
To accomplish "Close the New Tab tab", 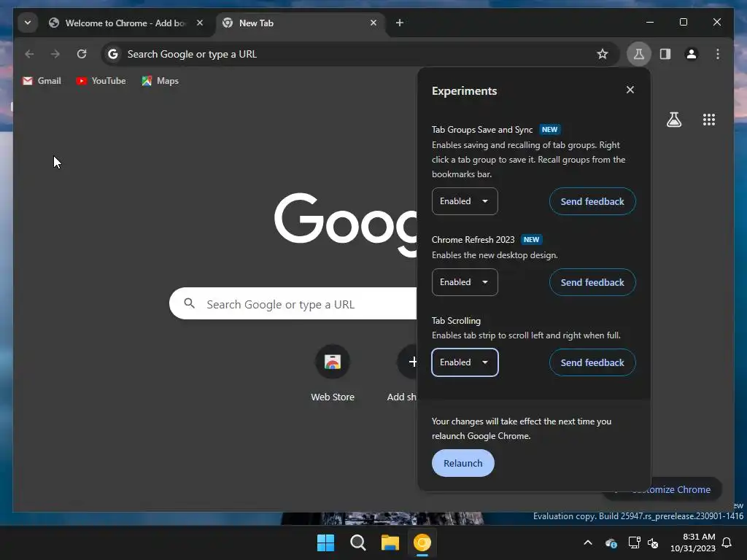I will (373, 23).
